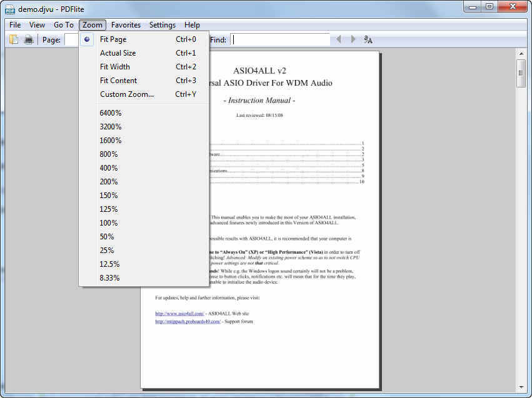Screen dimensions: 532x398
Task: Select the Fit Page radio option
Action: coord(144,39)
